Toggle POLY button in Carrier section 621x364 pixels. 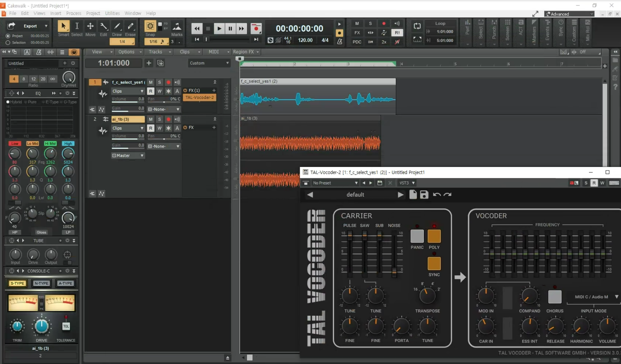434,236
